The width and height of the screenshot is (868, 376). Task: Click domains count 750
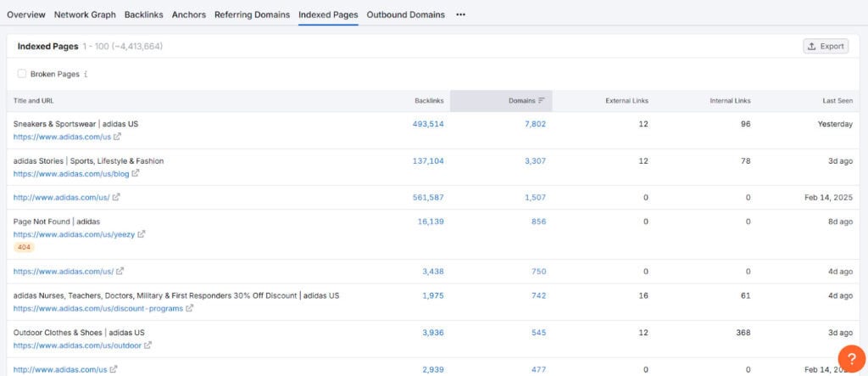(x=538, y=272)
